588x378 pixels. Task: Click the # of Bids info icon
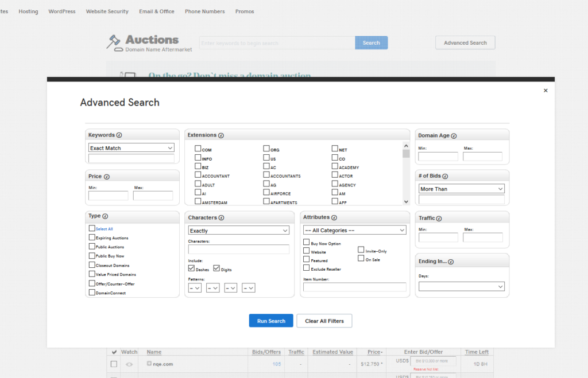445,177
